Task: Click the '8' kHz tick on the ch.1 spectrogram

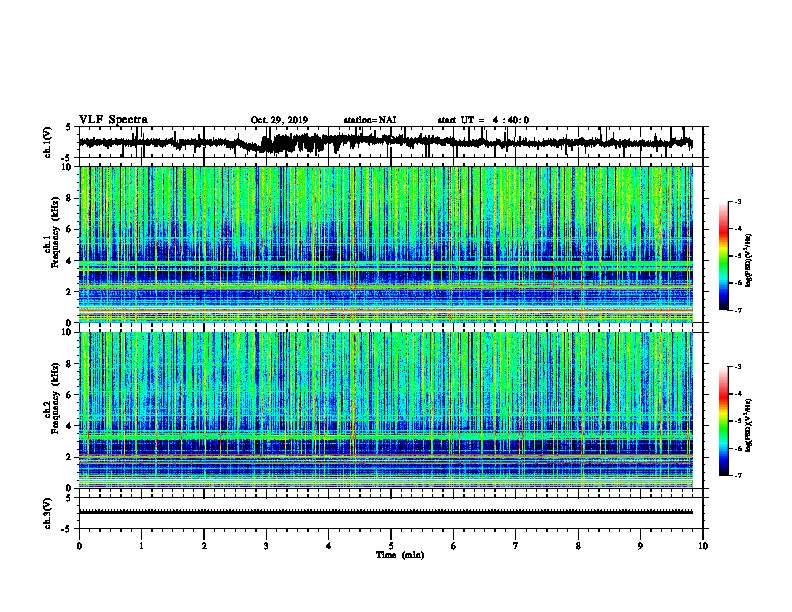Action: [x=69, y=198]
